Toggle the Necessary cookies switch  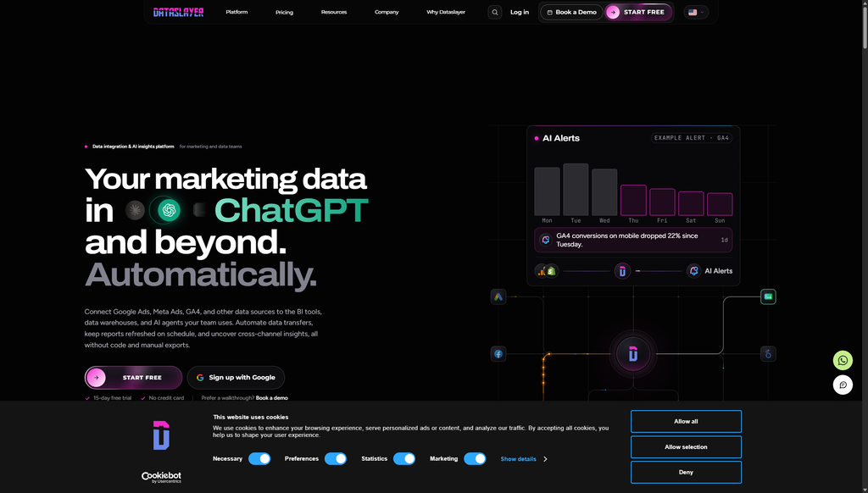(x=259, y=459)
